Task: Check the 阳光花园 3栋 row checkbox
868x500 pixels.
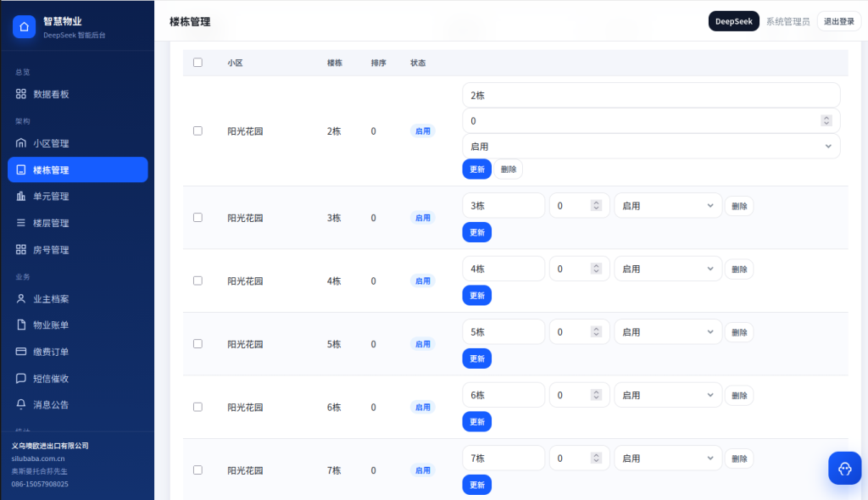Action: click(x=198, y=218)
